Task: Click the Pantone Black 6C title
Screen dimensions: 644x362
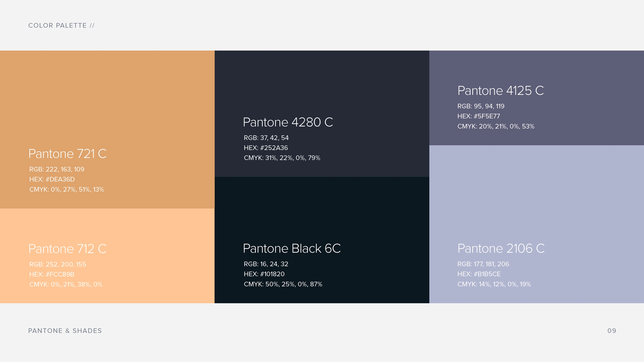Action: click(292, 248)
